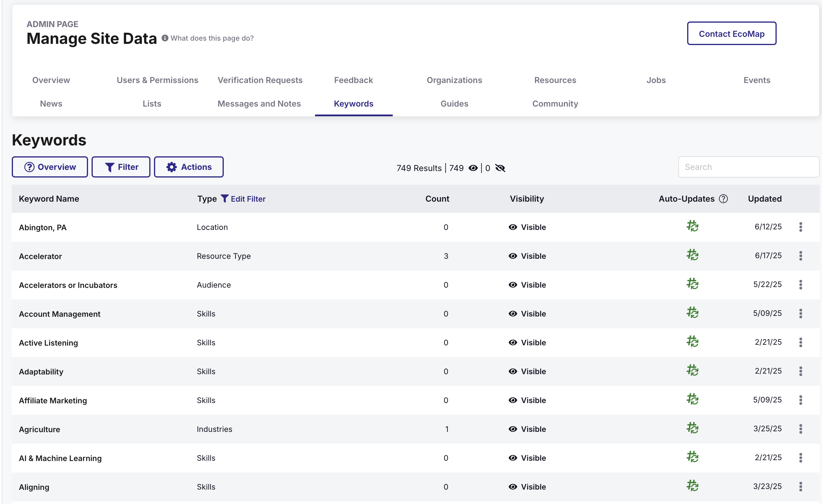Open three-dot menu for Active Listening
822x504 pixels.
[x=801, y=343]
